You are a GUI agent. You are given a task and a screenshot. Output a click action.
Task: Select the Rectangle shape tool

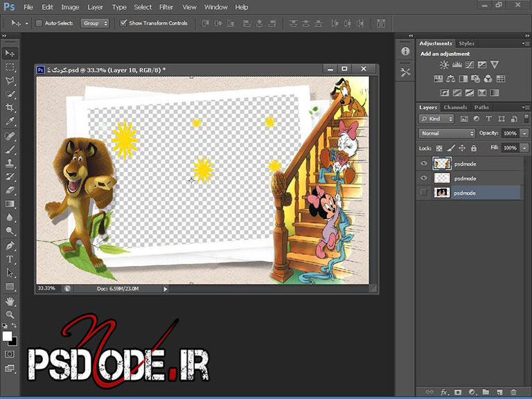click(x=10, y=287)
